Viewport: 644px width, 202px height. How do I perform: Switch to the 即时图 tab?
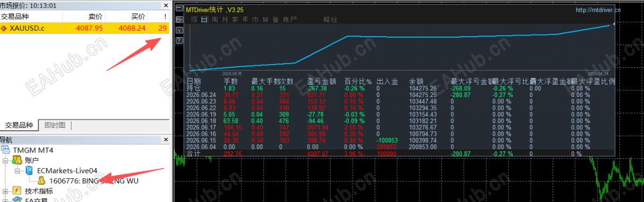point(55,125)
